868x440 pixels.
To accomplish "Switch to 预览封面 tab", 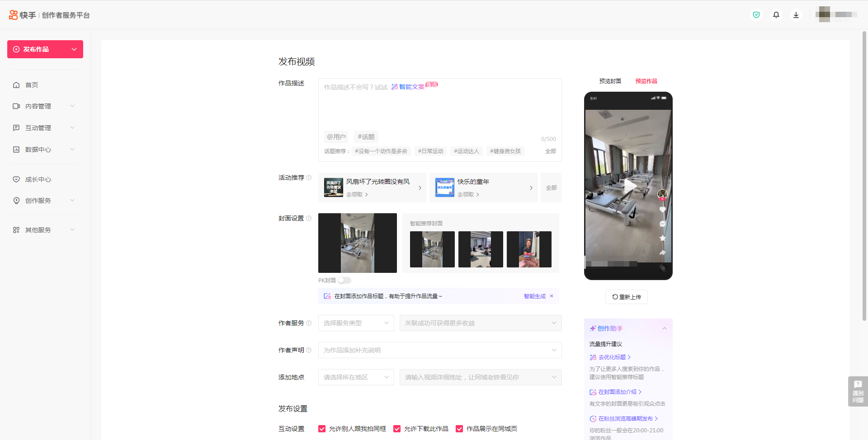I will [x=610, y=81].
